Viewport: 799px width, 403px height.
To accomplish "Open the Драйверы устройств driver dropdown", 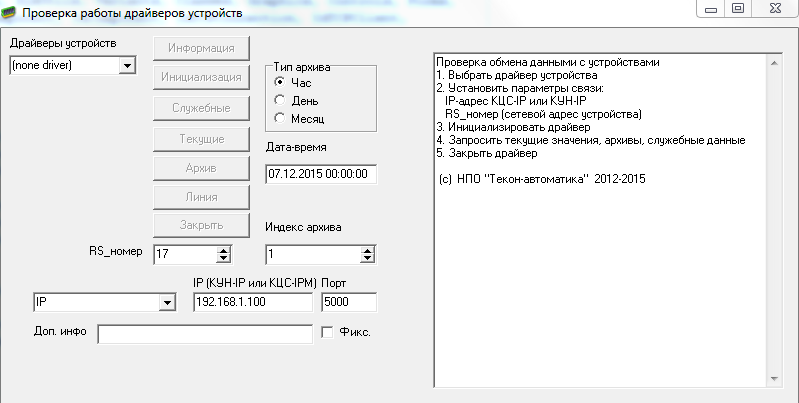I will click(126, 65).
